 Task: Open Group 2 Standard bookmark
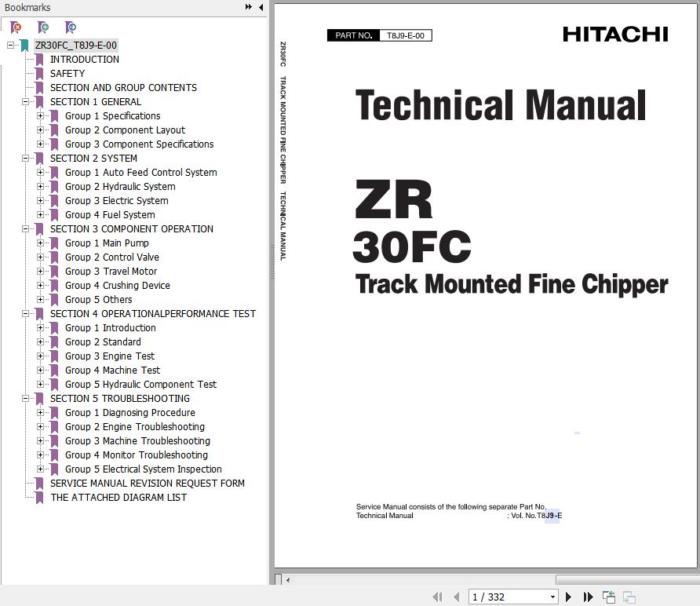pyautogui.click(x=103, y=342)
